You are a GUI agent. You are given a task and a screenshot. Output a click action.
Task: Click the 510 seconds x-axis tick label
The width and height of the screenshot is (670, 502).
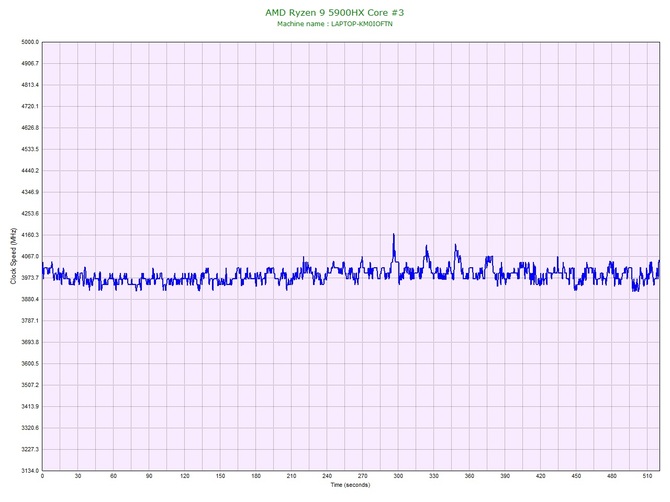tap(647, 476)
